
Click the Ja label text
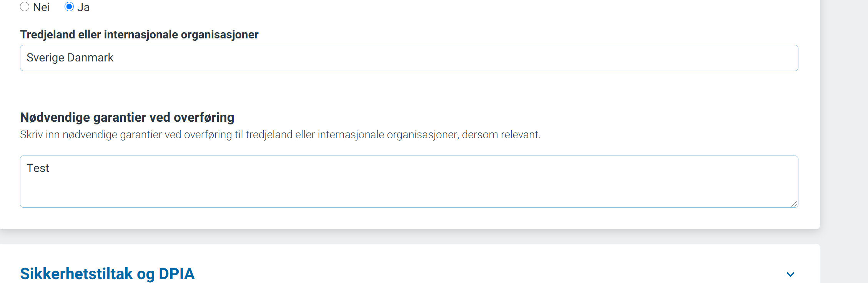[x=85, y=7]
